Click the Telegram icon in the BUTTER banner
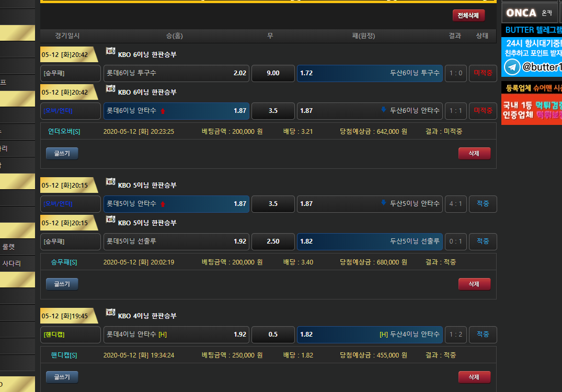This screenshot has height=392, width=562. 513,67
